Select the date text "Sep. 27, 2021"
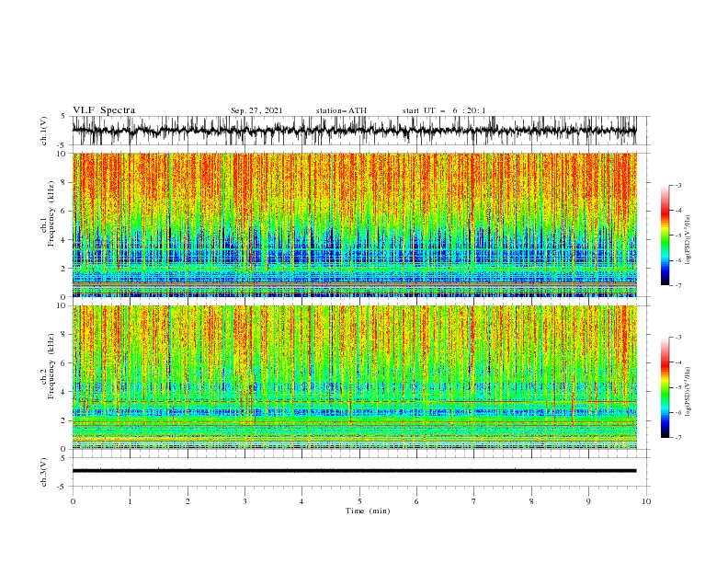Image resolution: width=728 pixels, height=563 pixels. pyautogui.click(x=256, y=110)
